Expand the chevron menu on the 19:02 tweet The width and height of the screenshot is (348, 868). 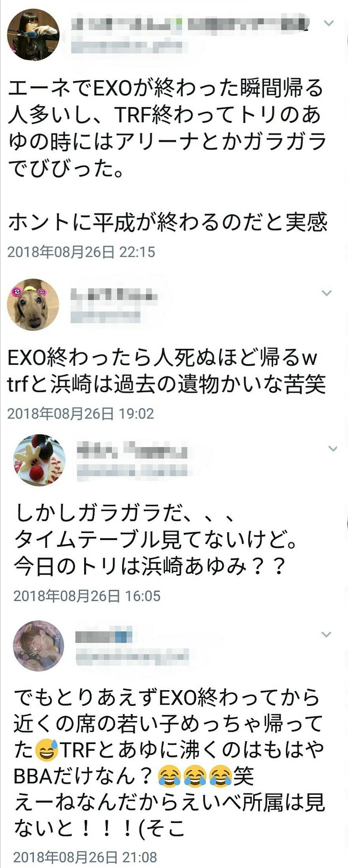pyautogui.click(x=326, y=293)
